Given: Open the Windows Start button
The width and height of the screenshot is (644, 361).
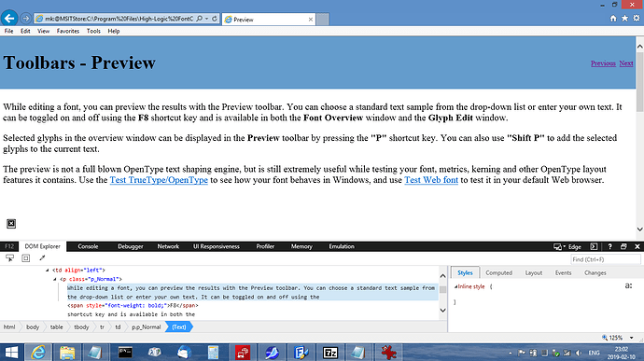Looking at the screenshot, I should click(11, 353).
